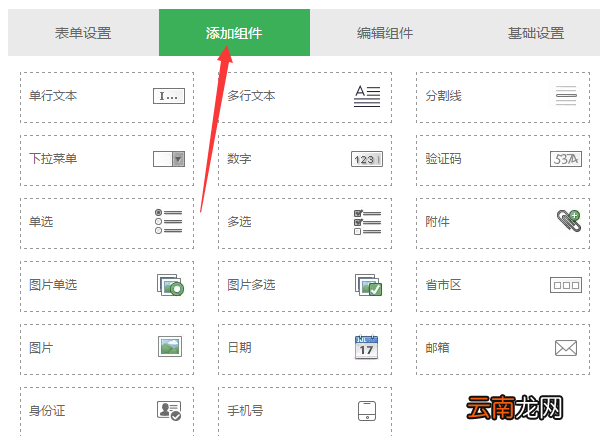Add a 下拉菜单 component
The height and width of the screenshot is (436, 600).
tap(107, 160)
